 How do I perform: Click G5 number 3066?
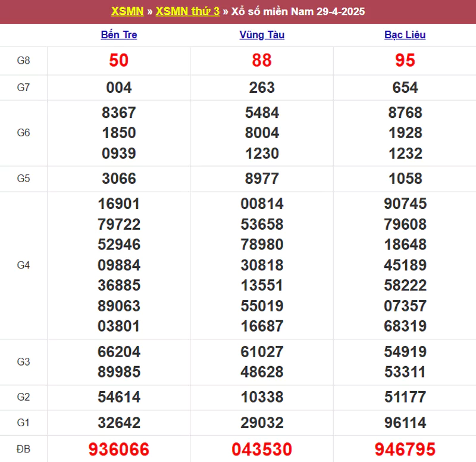tap(119, 178)
